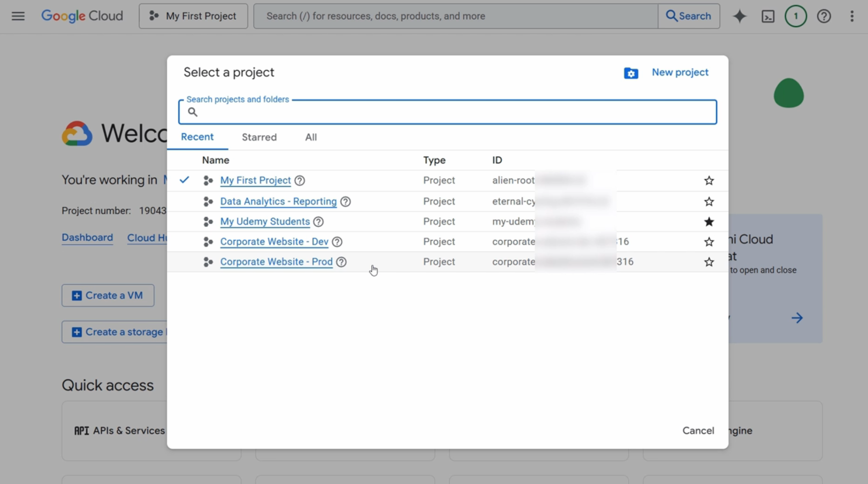Click the search magnifier icon in dialog
This screenshot has height=484, width=868.
pos(192,112)
